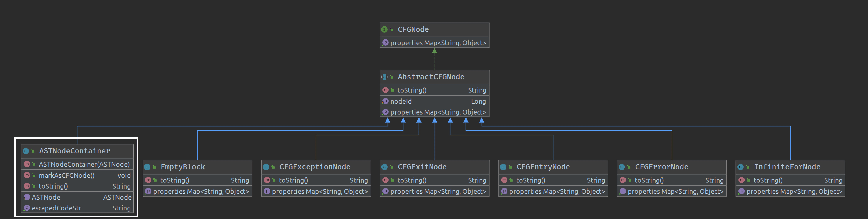The height and width of the screenshot is (219, 868).
Task: Click the method icon in EmptyBlock toString() row
Action: tap(148, 180)
